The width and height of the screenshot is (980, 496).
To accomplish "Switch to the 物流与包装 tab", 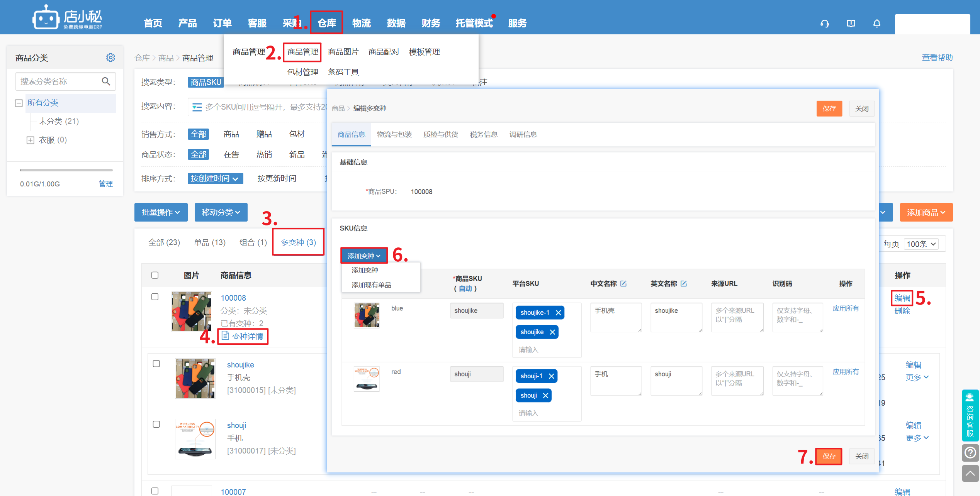I will pos(394,134).
